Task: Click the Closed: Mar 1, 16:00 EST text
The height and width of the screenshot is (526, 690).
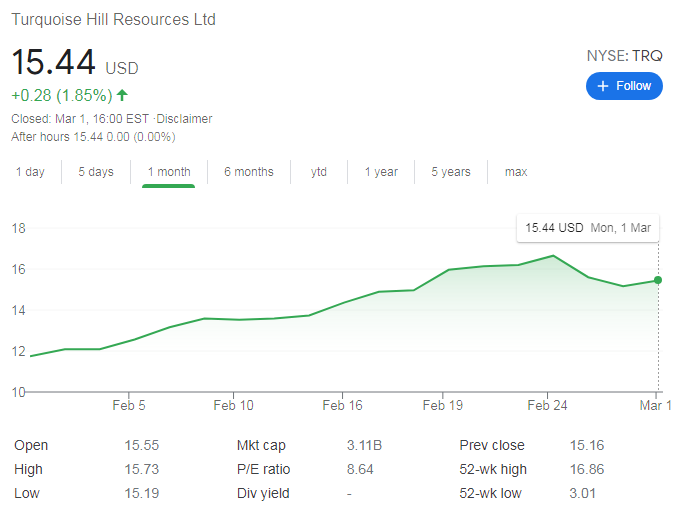Action: [x=80, y=119]
